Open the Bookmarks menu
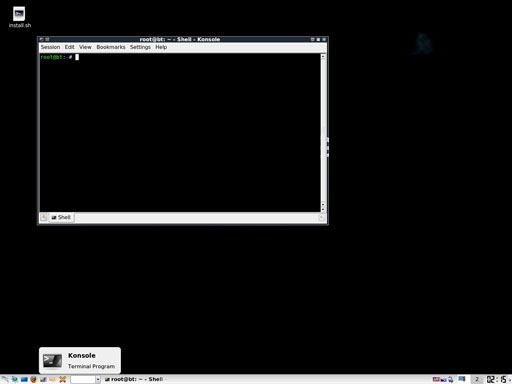 pos(111,47)
